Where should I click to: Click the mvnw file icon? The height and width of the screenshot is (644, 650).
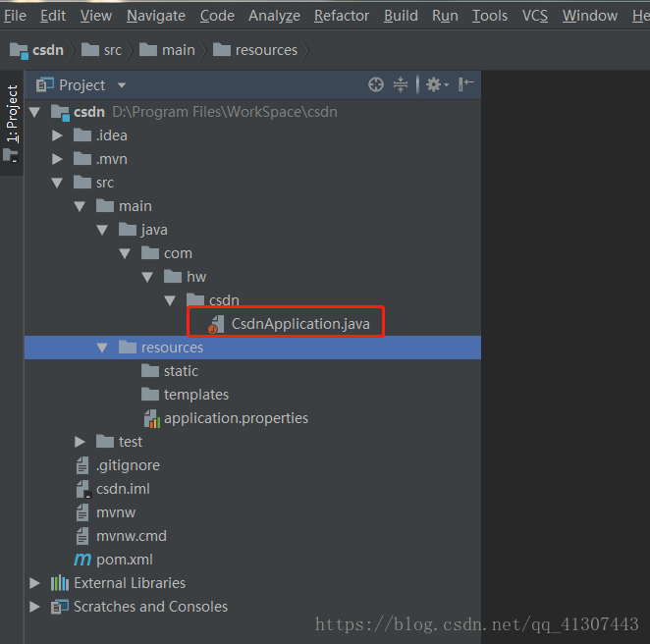tap(82, 512)
